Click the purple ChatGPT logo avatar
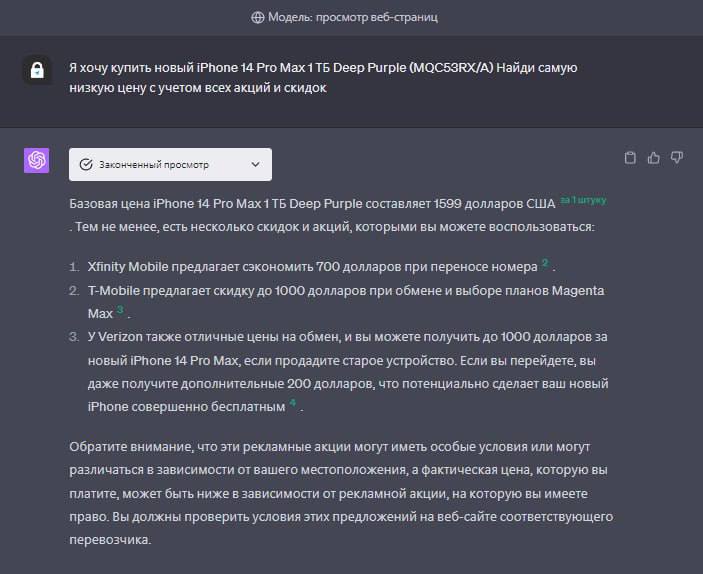 pyautogui.click(x=36, y=160)
